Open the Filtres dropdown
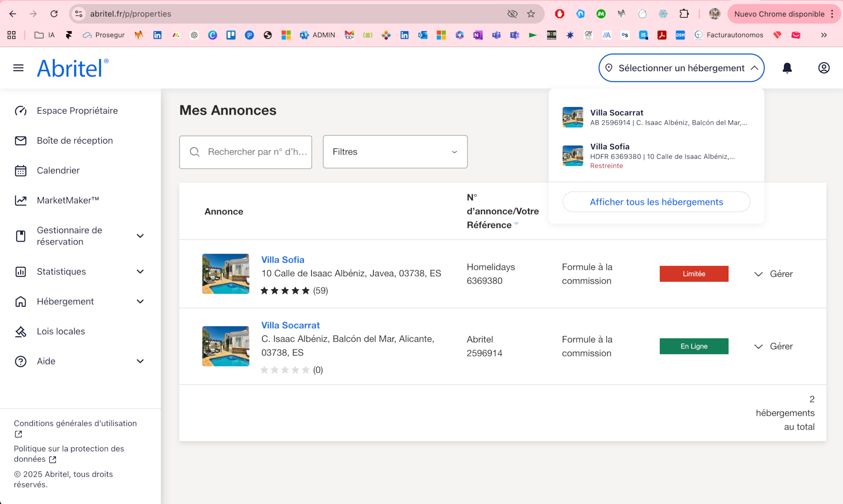 point(395,152)
